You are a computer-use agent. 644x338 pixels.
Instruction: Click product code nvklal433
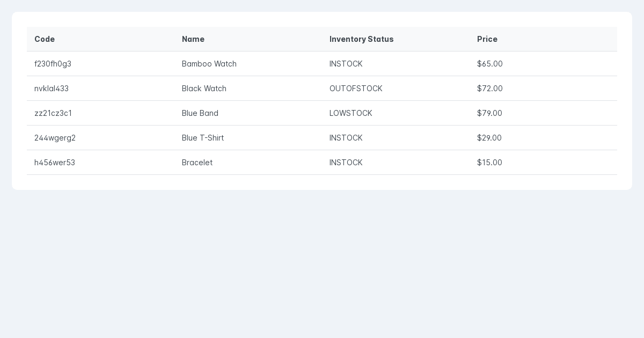[52, 89]
